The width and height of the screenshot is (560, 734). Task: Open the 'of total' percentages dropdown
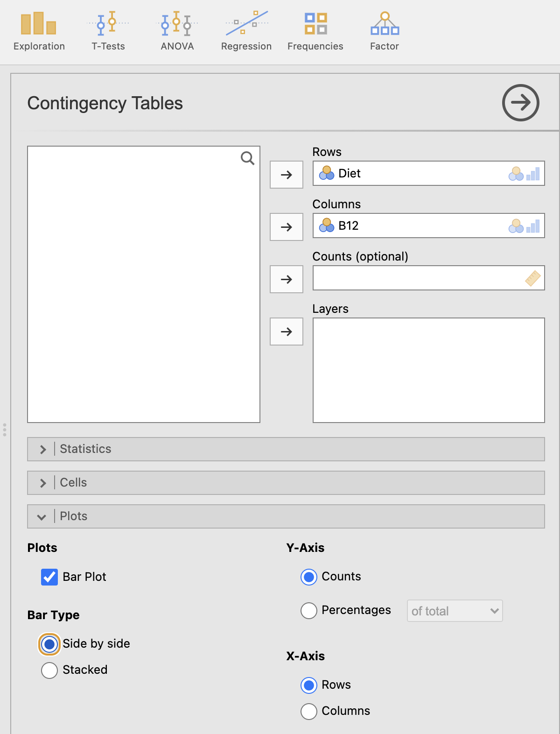click(455, 611)
